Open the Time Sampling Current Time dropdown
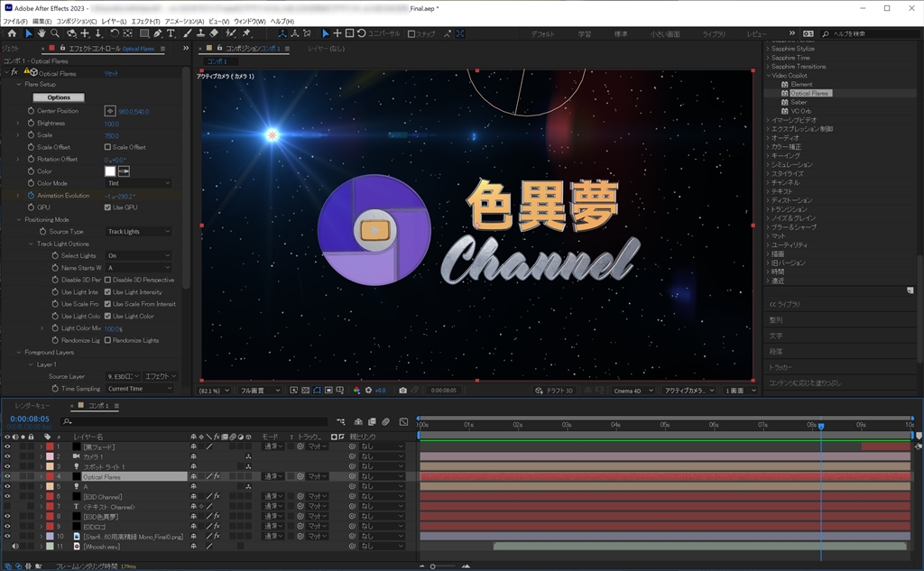The height and width of the screenshot is (571, 924). pyautogui.click(x=140, y=389)
